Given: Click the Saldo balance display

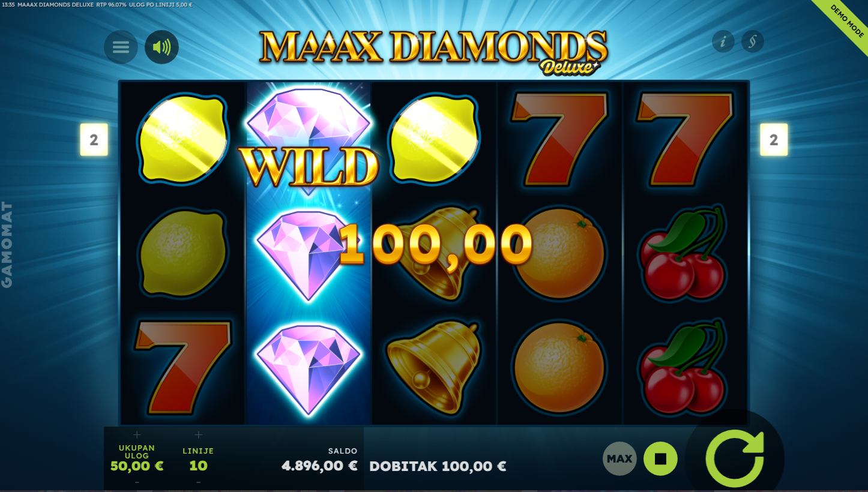Looking at the screenshot, I should click(x=319, y=459).
